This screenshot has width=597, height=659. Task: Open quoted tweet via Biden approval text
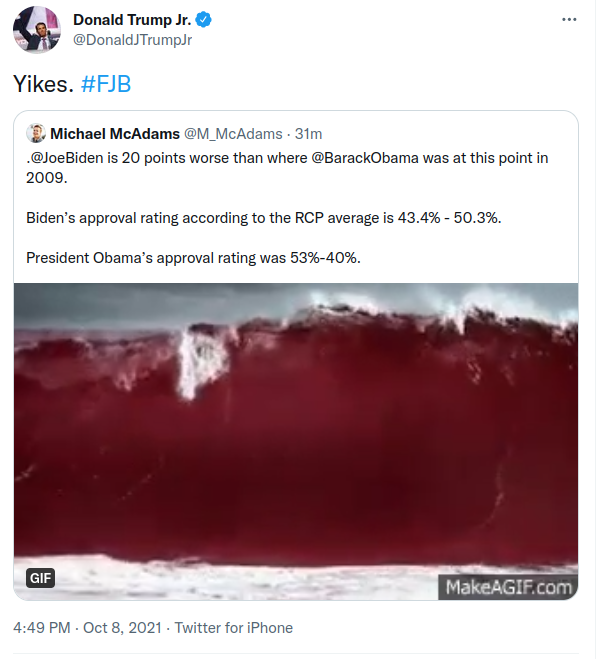point(264,218)
